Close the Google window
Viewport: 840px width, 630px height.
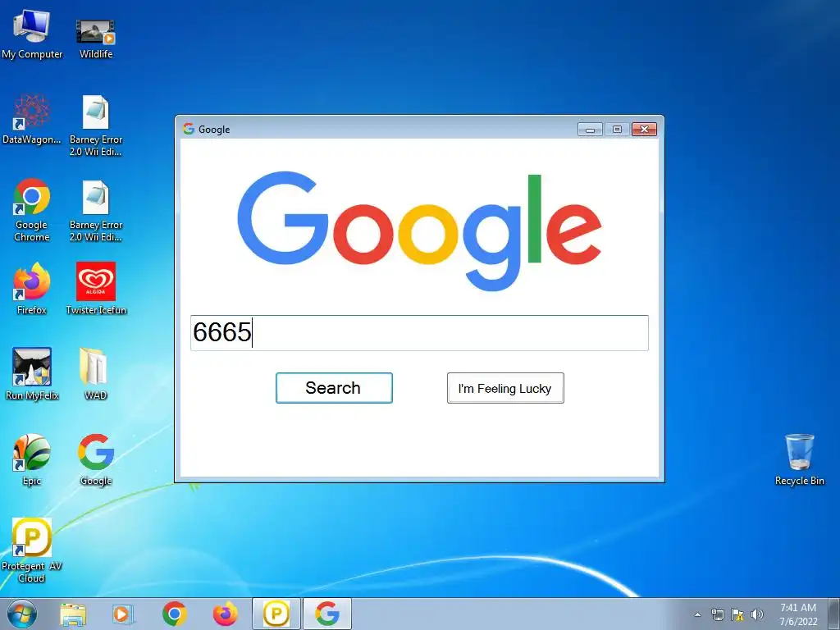644,129
